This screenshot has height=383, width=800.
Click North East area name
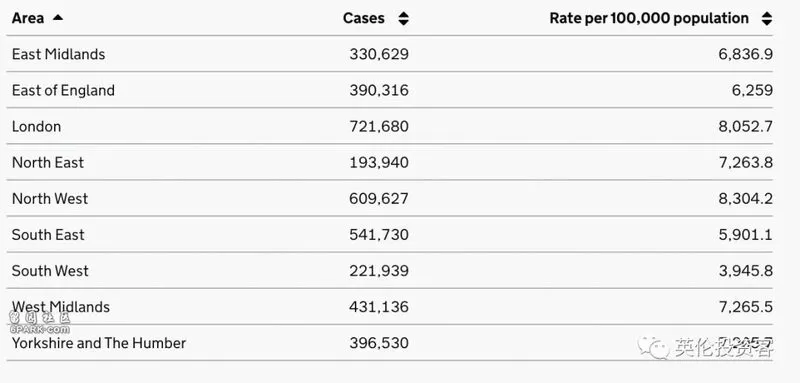(48, 163)
